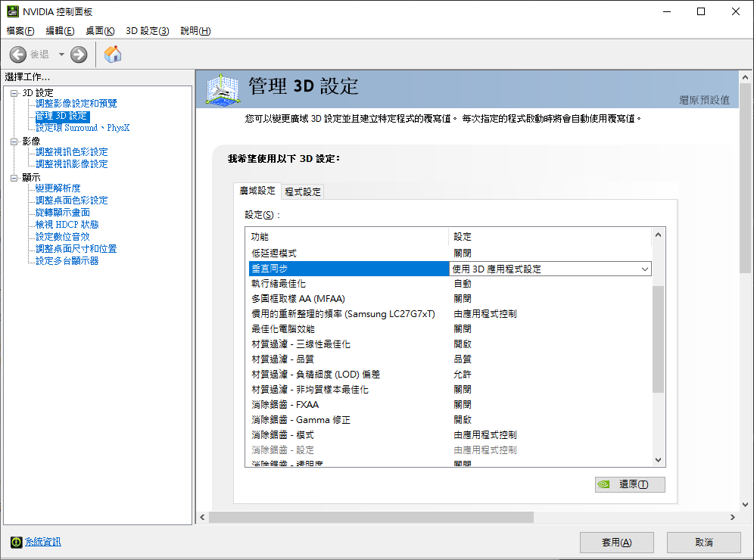Click the main panel scroll up arrow
The image size is (754, 560).
pyautogui.click(x=746, y=77)
